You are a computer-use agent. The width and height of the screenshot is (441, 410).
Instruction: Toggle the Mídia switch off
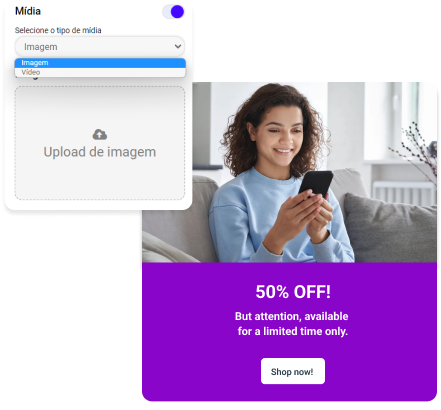173,12
